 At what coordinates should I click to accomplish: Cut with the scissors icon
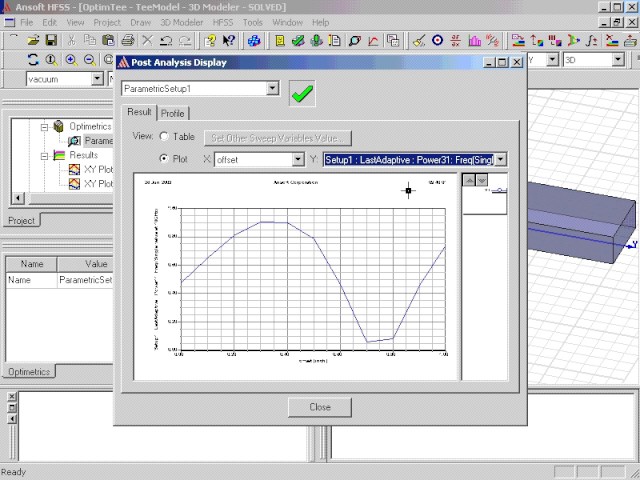pos(71,40)
